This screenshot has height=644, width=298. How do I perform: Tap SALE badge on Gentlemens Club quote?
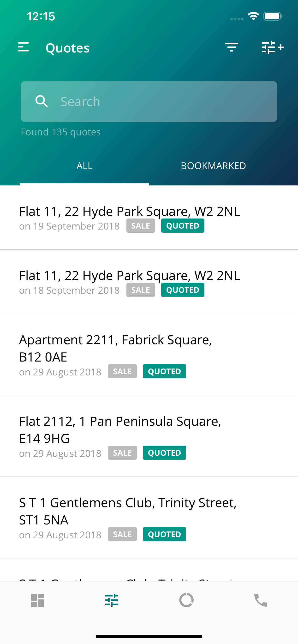click(122, 534)
